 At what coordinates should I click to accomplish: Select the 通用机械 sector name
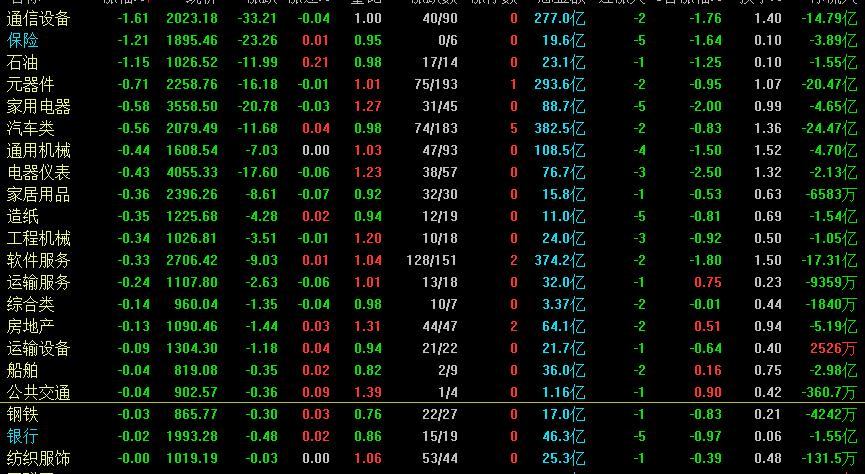(39, 151)
